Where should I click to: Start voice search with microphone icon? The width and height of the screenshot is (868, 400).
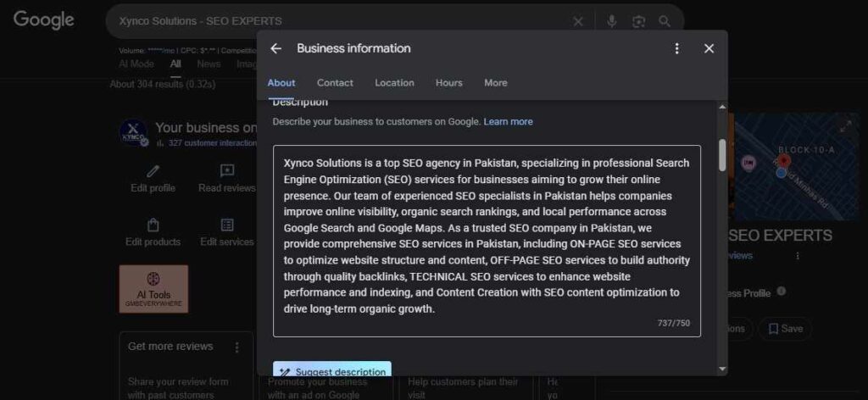(612, 21)
